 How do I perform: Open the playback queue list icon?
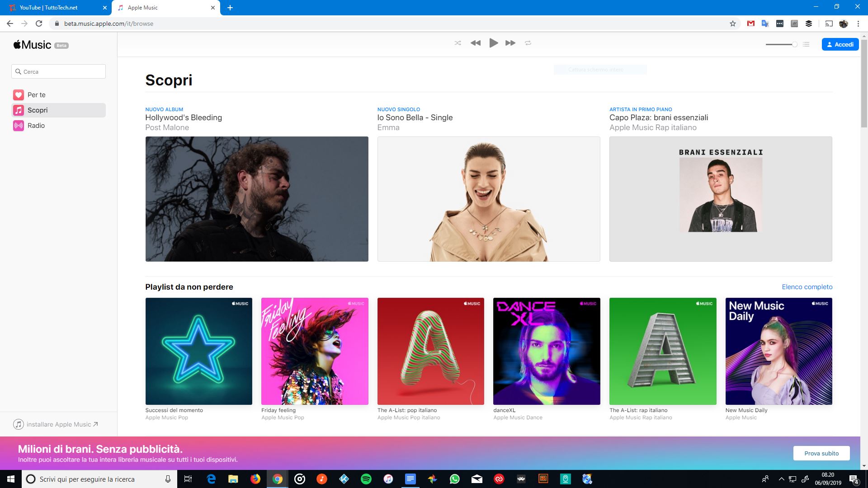point(806,44)
